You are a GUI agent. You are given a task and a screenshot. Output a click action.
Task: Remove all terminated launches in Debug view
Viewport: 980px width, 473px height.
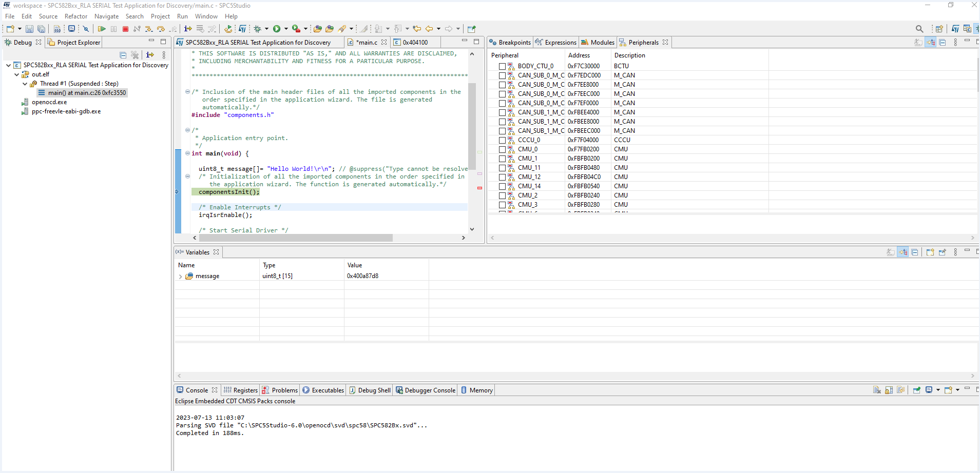135,55
